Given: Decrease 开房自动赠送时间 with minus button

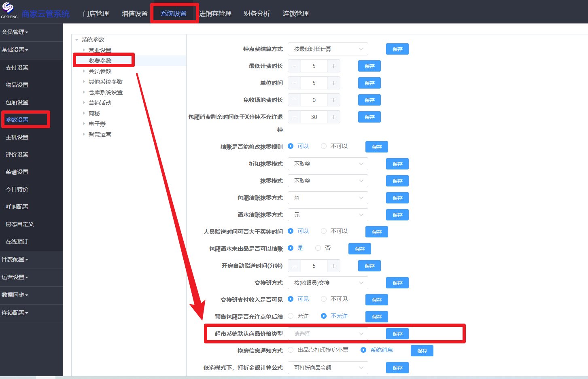Looking at the screenshot, I should 294,266.
